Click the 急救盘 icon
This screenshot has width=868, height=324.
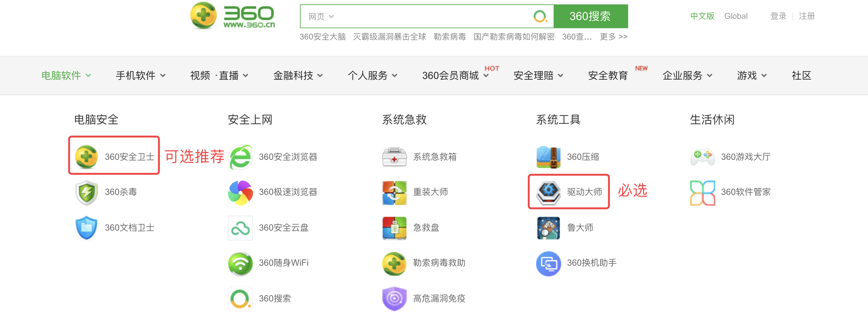pyautogui.click(x=394, y=228)
